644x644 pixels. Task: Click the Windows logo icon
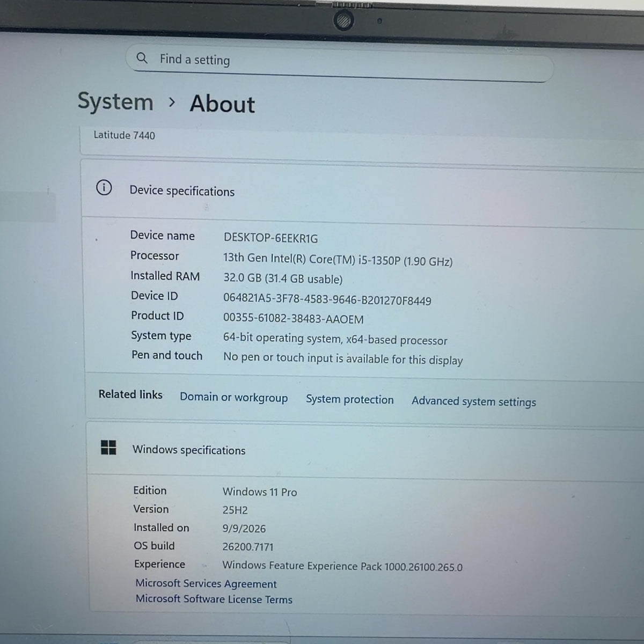[108, 447]
